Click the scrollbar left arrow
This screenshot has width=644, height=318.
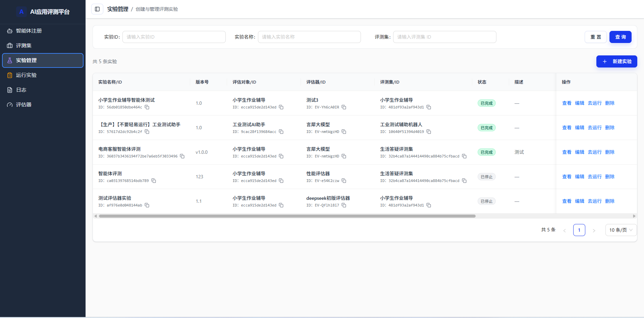(96, 216)
